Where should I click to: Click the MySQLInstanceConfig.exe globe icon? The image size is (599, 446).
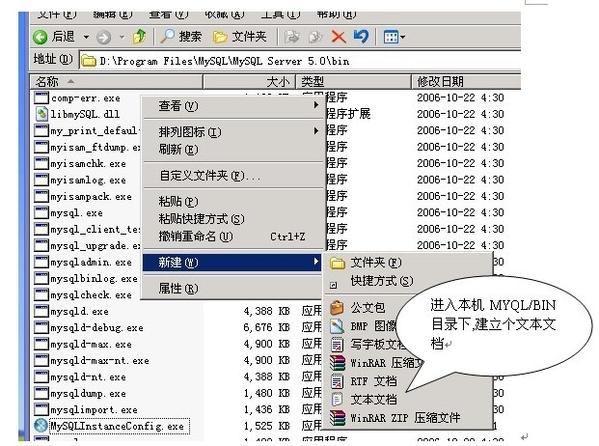[x=41, y=426]
